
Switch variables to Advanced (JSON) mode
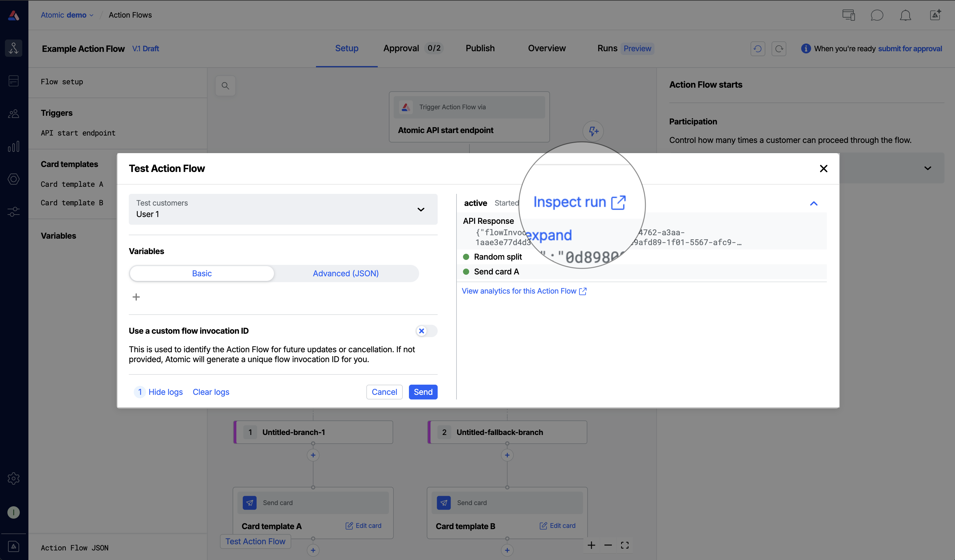coord(346,273)
